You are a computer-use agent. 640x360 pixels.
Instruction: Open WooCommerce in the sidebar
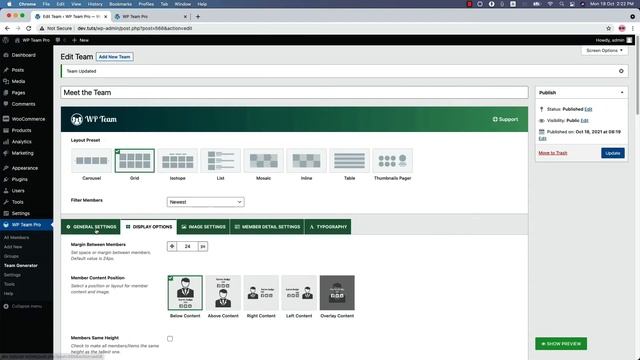(x=27, y=119)
